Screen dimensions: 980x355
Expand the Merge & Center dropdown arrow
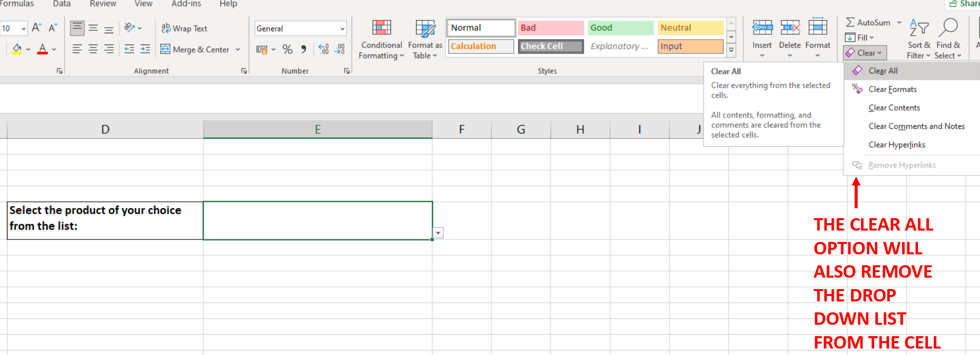[238, 50]
